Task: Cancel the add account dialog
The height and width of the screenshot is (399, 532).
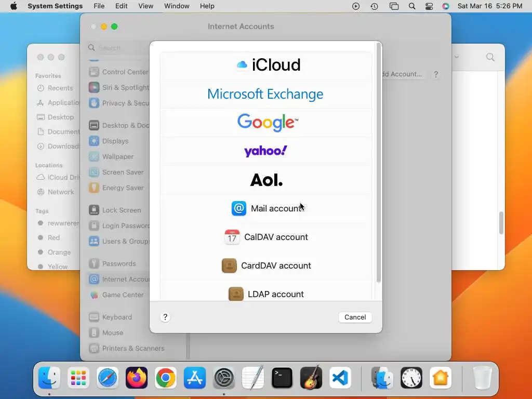Action: point(355,317)
